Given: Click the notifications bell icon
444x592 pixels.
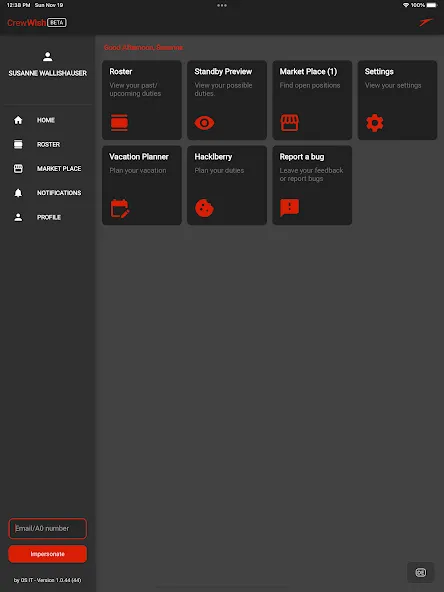Looking at the screenshot, I should click(18, 193).
